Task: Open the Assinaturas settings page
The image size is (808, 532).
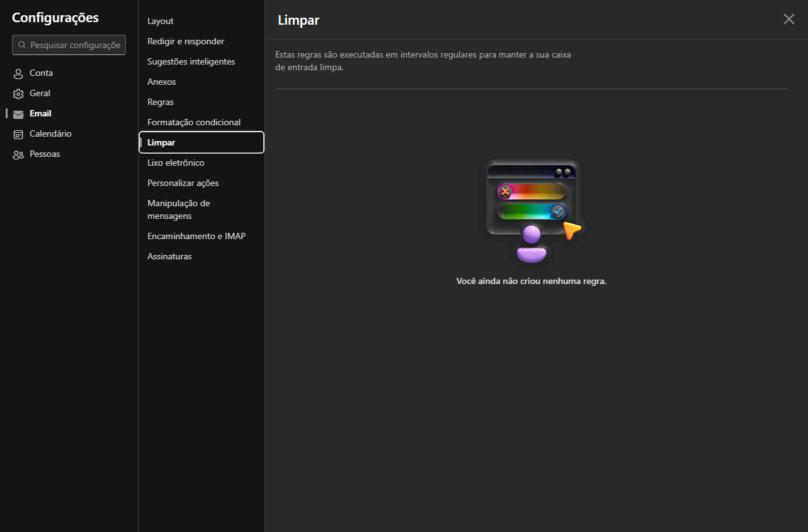Action: 201,256
